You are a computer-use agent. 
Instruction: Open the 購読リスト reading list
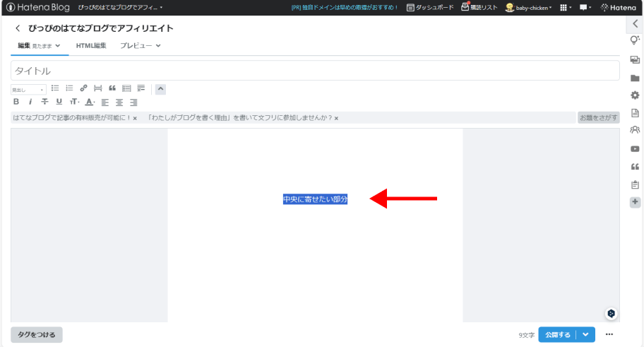pos(479,7)
